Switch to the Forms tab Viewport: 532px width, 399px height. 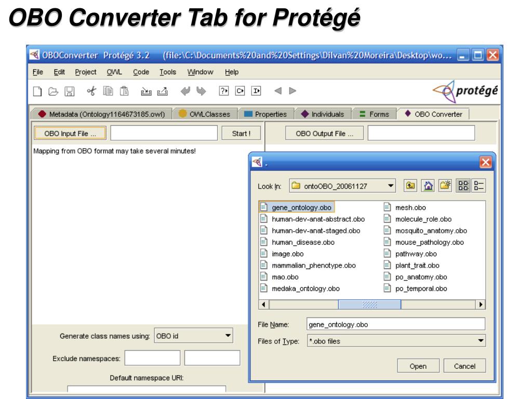pyautogui.click(x=374, y=114)
